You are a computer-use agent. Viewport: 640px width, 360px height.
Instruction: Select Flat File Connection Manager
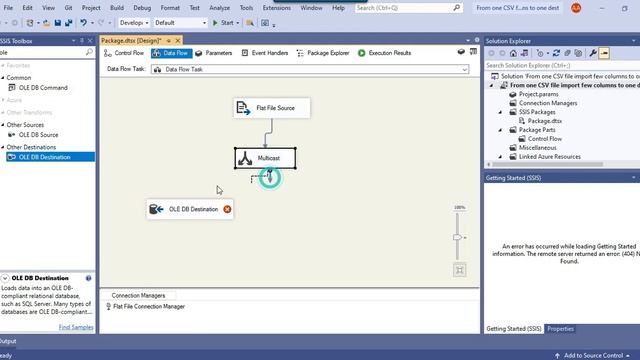pos(145,306)
